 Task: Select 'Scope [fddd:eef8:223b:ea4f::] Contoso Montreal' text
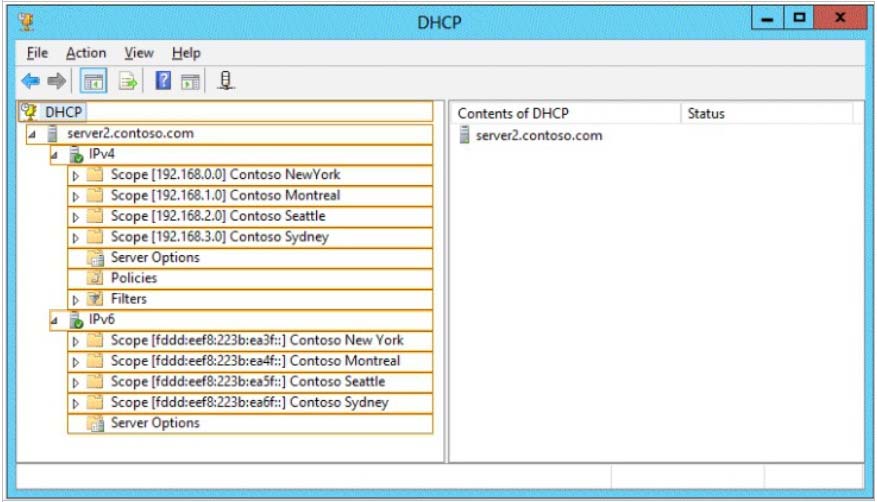tap(255, 361)
